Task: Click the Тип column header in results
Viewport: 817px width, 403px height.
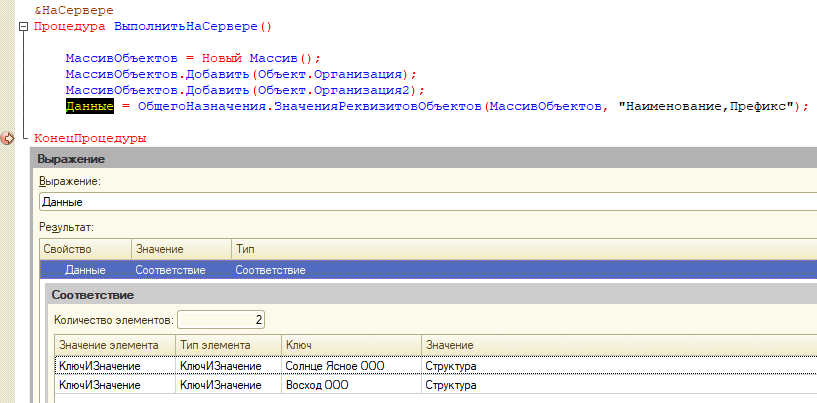Action: [245, 248]
